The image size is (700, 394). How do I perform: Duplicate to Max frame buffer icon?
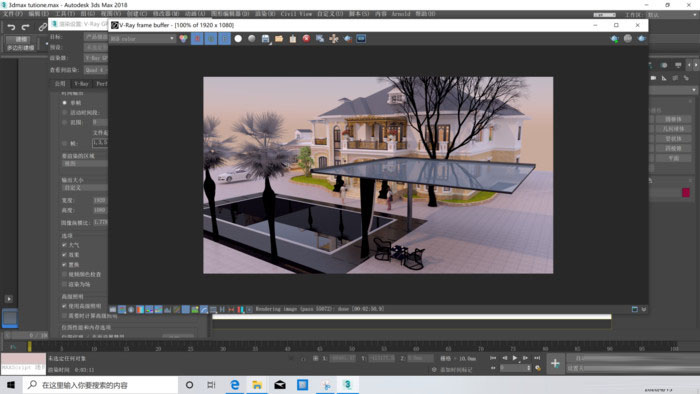click(x=320, y=39)
